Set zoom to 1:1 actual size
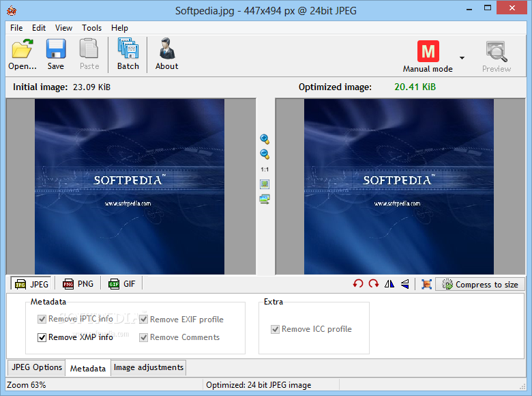 point(265,169)
